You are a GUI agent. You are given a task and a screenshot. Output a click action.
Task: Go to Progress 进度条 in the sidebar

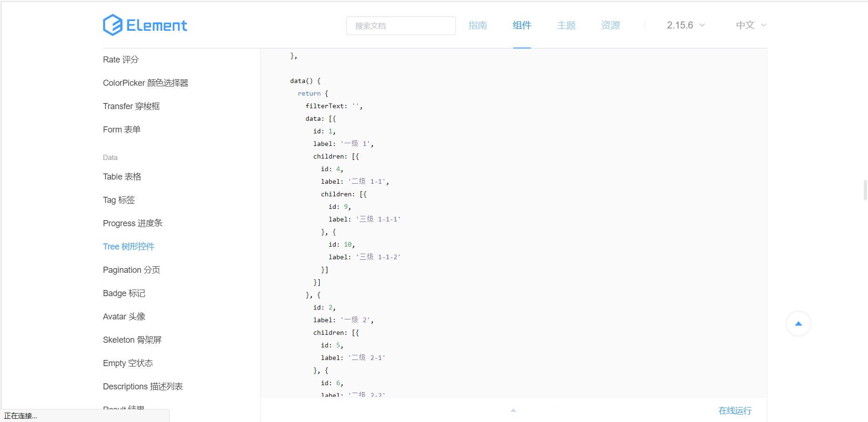tap(133, 223)
